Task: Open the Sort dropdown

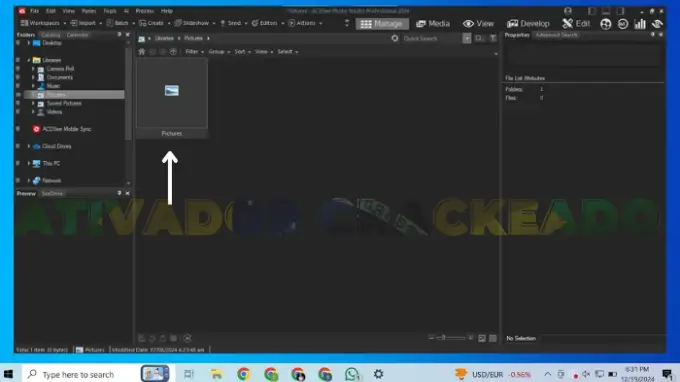Action: tap(242, 52)
